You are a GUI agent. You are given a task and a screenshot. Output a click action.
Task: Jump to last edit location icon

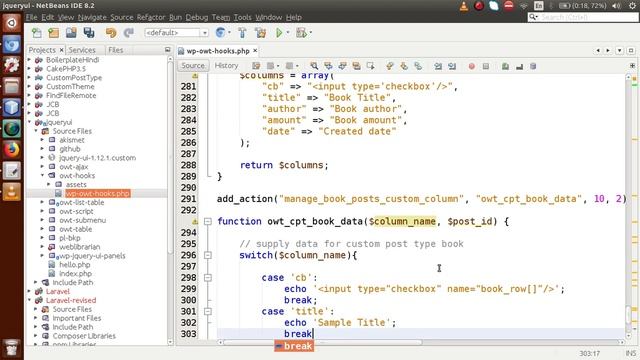[x=256, y=66]
